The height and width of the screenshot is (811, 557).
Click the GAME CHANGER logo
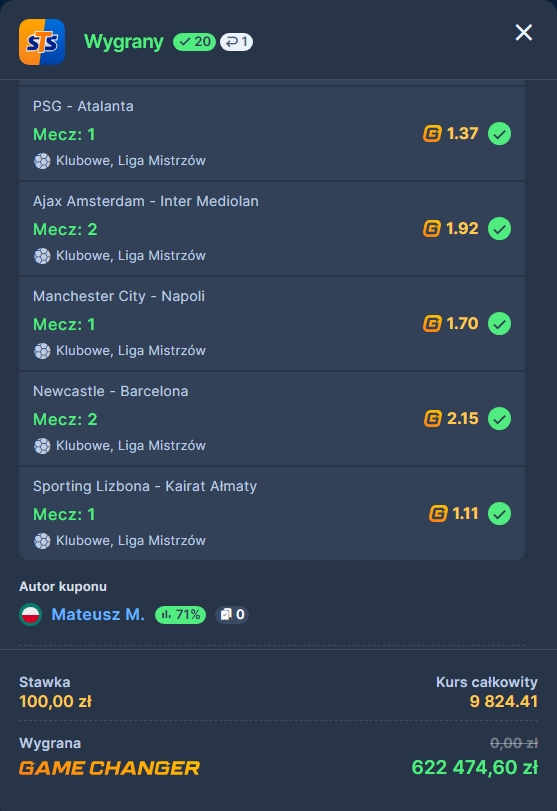[109, 768]
